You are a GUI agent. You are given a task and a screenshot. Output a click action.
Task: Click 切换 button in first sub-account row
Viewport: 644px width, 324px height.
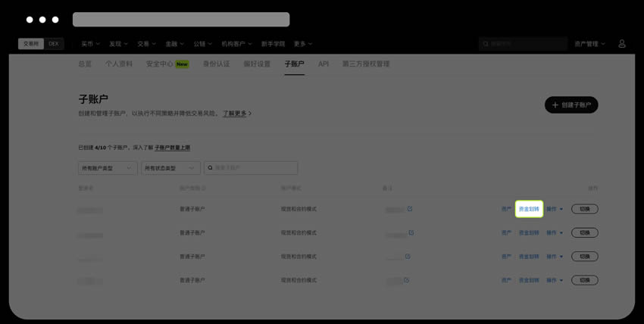(x=585, y=209)
